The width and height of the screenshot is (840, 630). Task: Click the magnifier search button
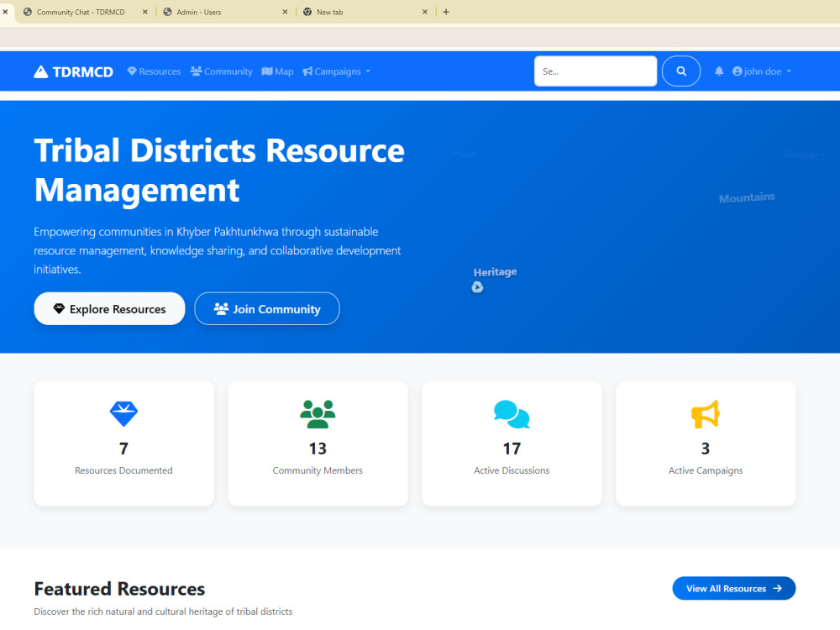(x=681, y=71)
